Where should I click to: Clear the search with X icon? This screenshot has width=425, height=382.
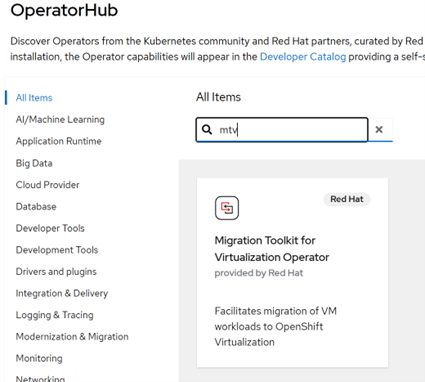point(379,129)
